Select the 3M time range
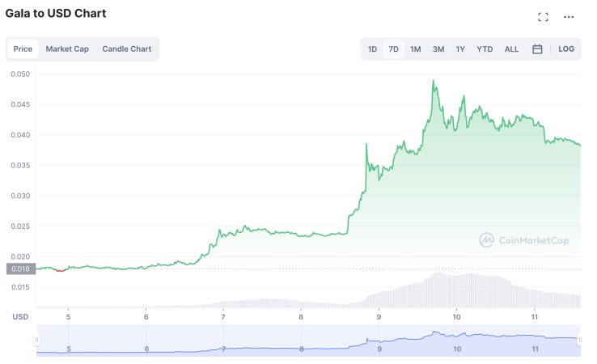The image size is (597, 364). click(x=438, y=49)
